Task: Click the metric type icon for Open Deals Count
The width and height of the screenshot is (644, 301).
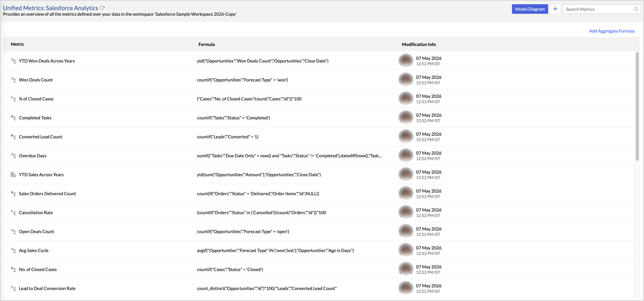Action: pos(13,232)
